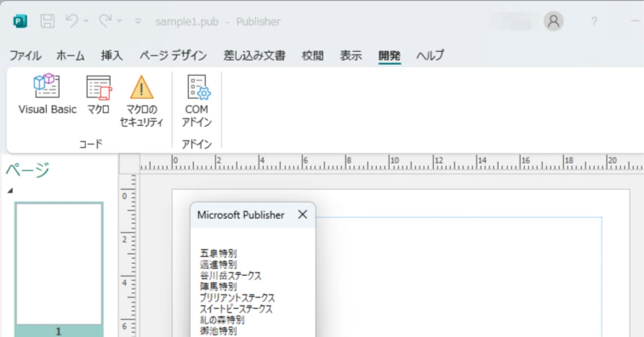The width and height of the screenshot is (644, 337).
Task: Open the マクロ dialog
Action: [98, 95]
